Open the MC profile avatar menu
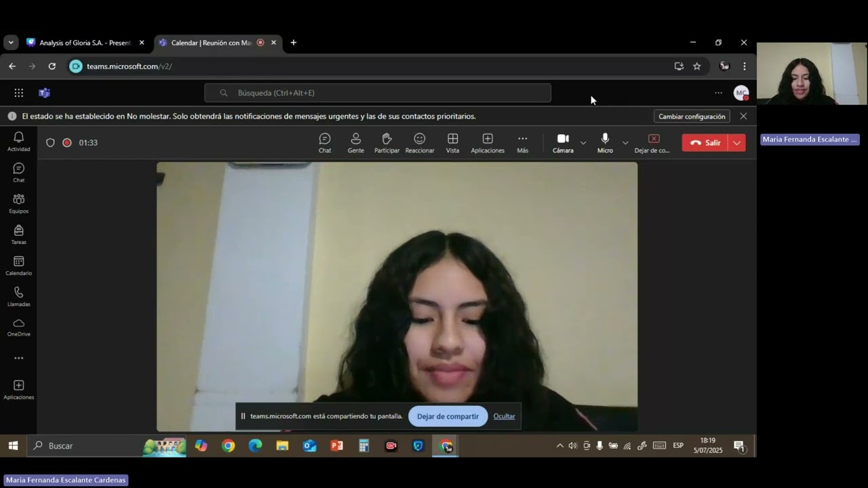Screen dimensions: 868x488 (741, 93)
